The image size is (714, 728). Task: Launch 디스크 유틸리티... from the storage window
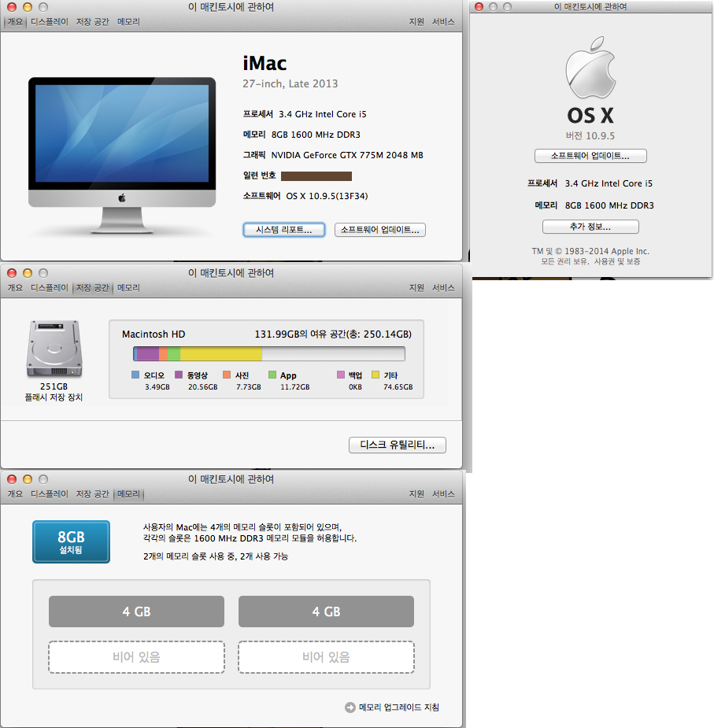click(x=397, y=445)
